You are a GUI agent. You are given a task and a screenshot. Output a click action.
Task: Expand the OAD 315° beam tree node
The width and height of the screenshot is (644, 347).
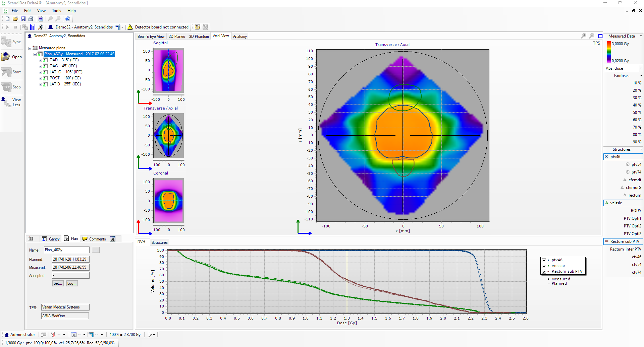tap(40, 60)
